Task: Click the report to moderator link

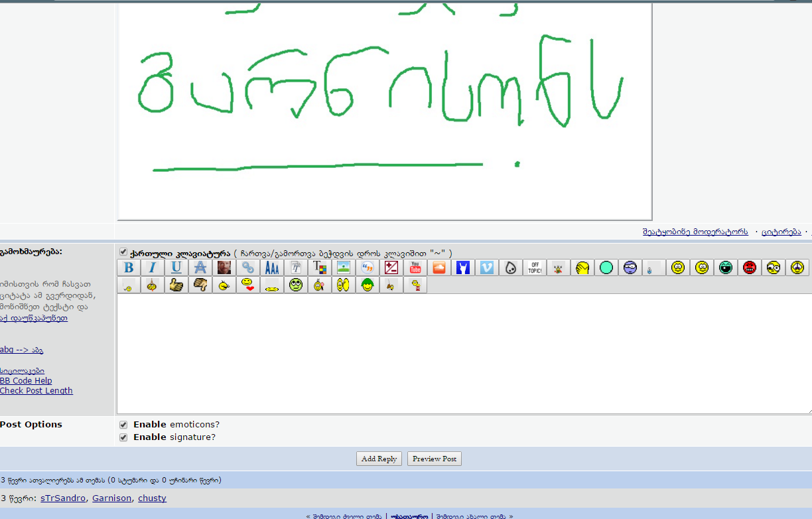Action: click(x=695, y=232)
